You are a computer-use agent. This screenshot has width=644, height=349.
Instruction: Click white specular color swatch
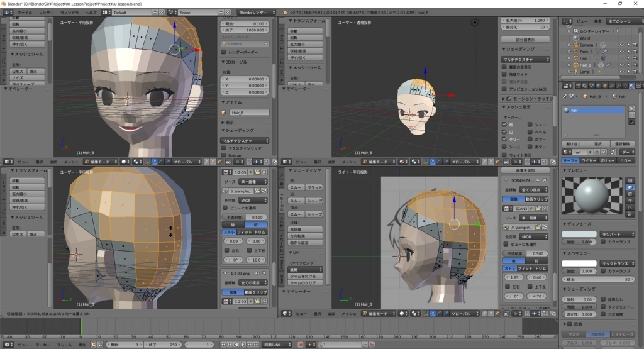pyautogui.click(x=579, y=263)
